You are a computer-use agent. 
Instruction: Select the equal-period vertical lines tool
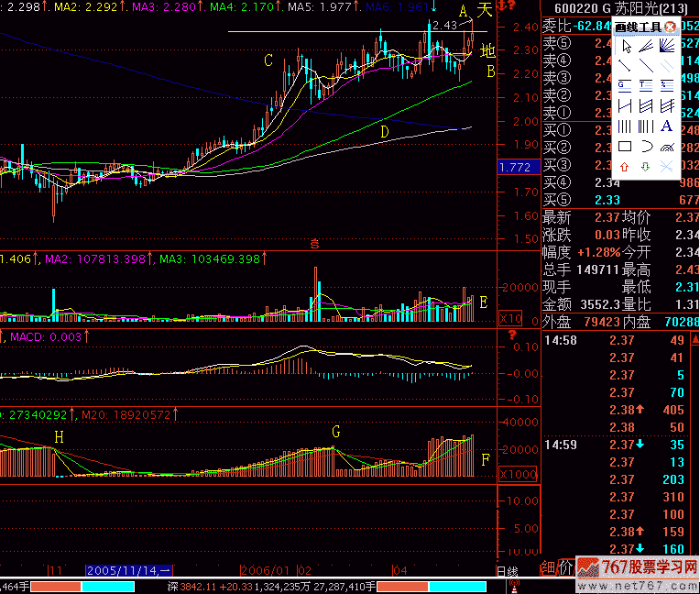[x=625, y=126]
